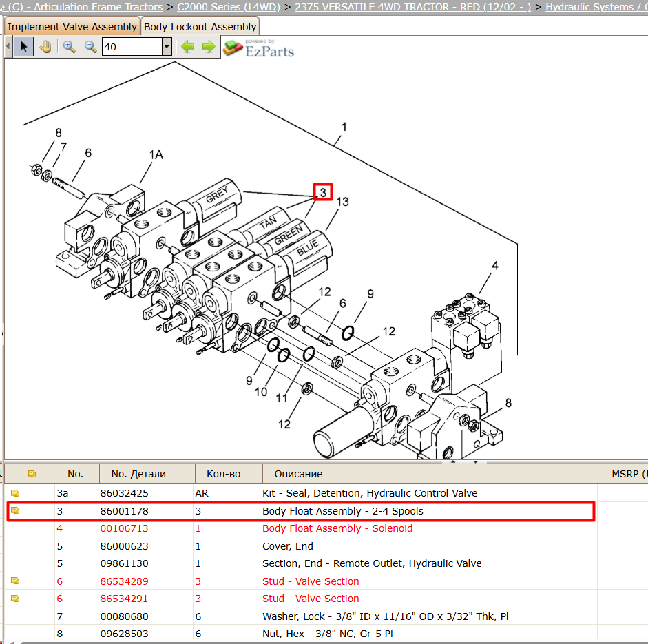The height and width of the screenshot is (644, 648).
Task: Select Section, End - Remote Outlet row
Action: pos(372,563)
